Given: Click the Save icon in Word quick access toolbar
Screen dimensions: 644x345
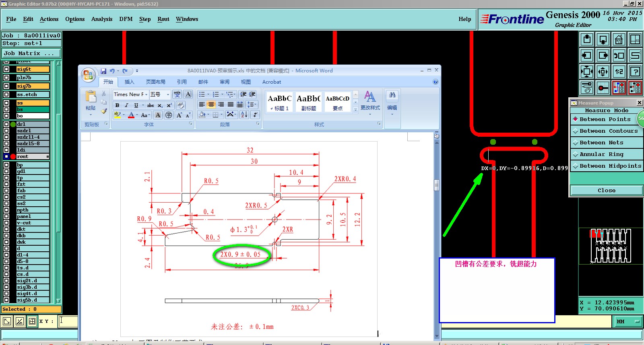Looking at the screenshot, I should pos(103,71).
